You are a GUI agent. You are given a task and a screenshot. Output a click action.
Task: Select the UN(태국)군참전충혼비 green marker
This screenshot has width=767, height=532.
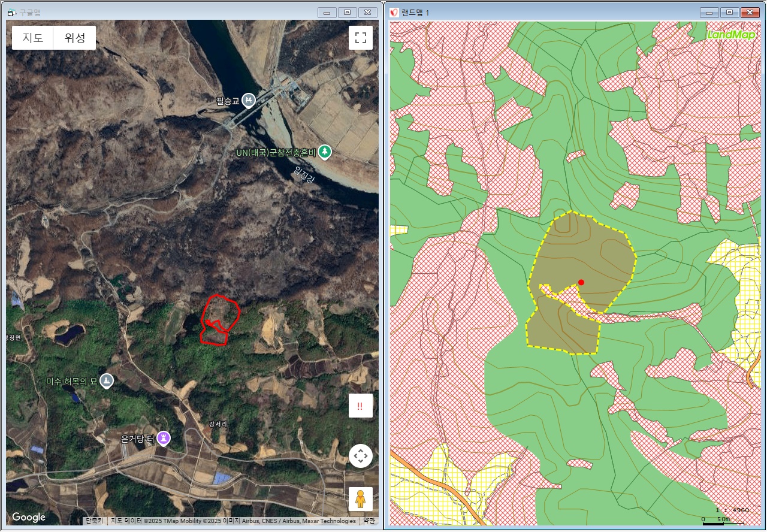click(324, 152)
